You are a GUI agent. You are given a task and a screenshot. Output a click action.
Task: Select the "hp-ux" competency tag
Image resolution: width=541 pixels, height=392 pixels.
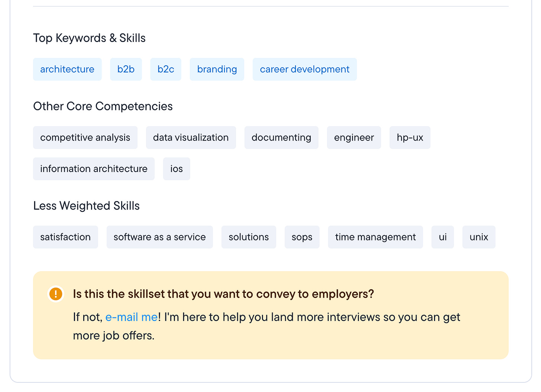tap(410, 137)
